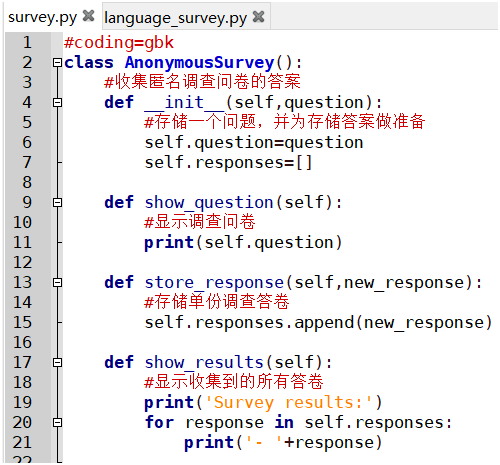Image resolution: width=500 pixels, height=465 pixels.
Task: Click the comment '#显示调查问卷'
Action: coord(200,222)
